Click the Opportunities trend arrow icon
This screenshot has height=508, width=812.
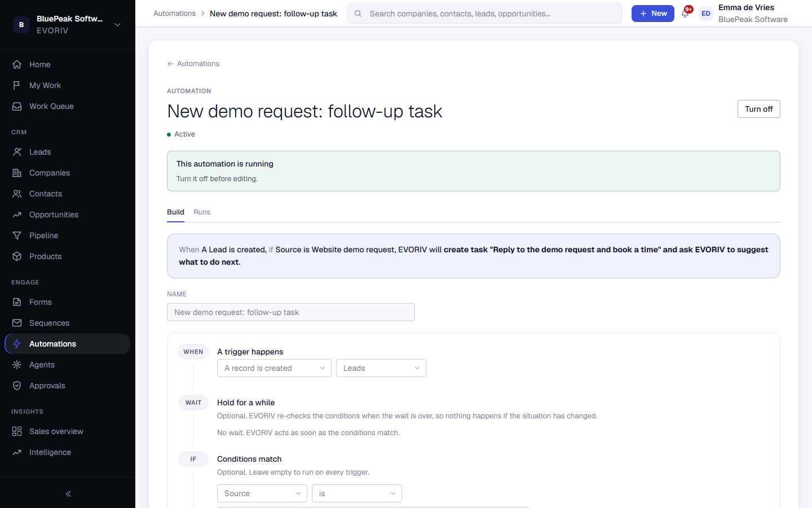click(x=17, y=214)
